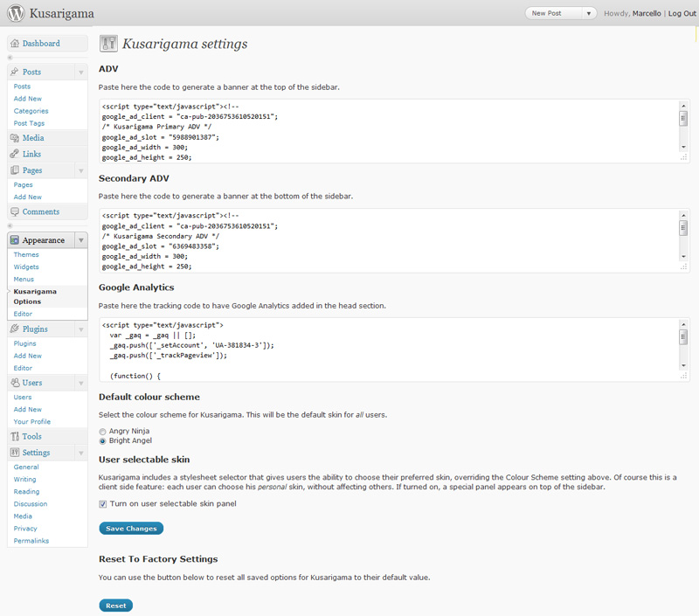
Task: Open Widgets under Appearance
Action: pyautogui.click(x=26, y=267)
